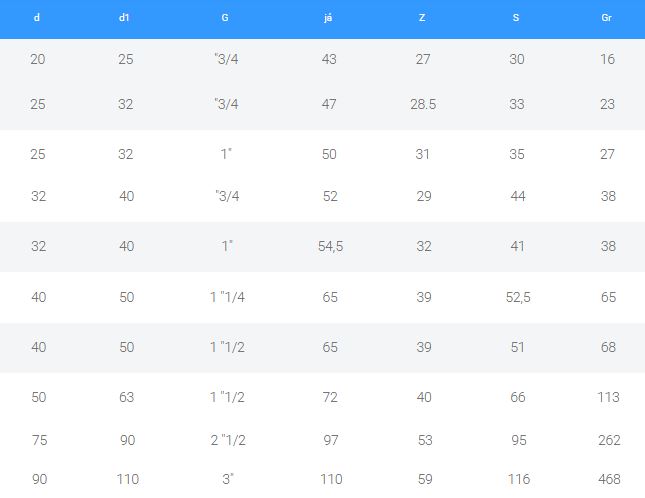
Task: Click the "d" column header
Action: point(37,18)
